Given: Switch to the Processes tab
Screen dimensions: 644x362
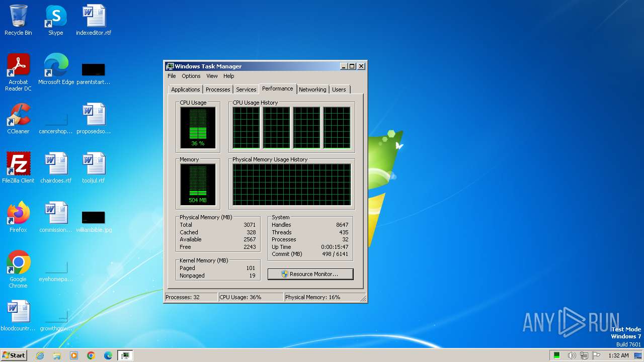Looking at the screenshot, I should 218,89.
